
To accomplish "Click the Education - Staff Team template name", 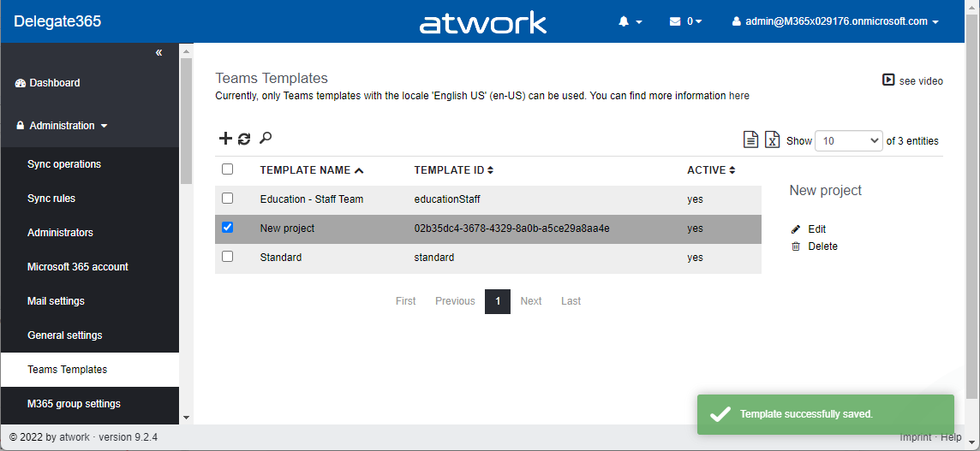I will click(x=311, y=199).
